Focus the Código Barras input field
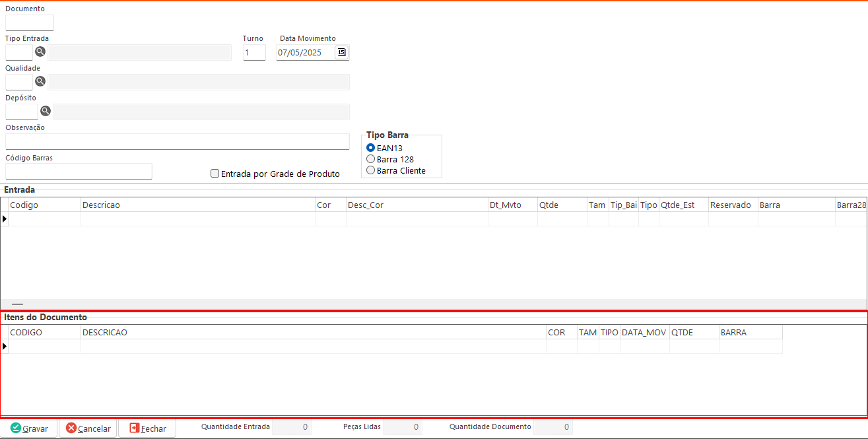The height and width of the screenshot is (439, 868). (x=79, y=172)
